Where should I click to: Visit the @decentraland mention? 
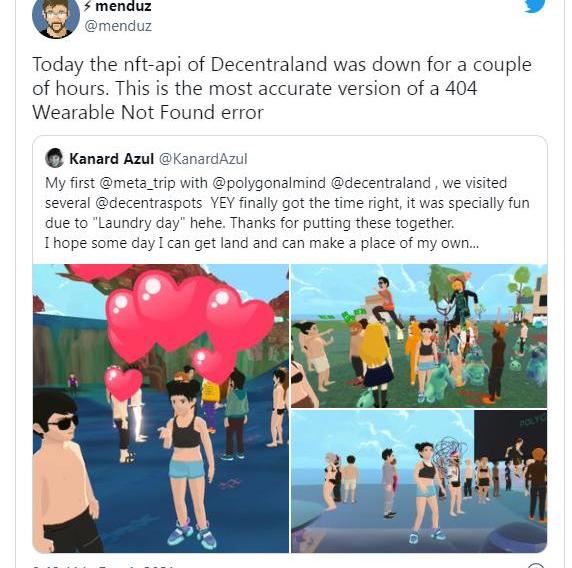[380, 183]
